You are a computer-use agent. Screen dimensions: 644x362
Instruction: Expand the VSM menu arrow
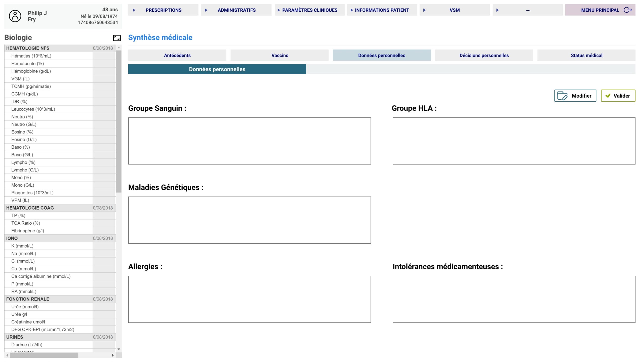tap(424, 10)
